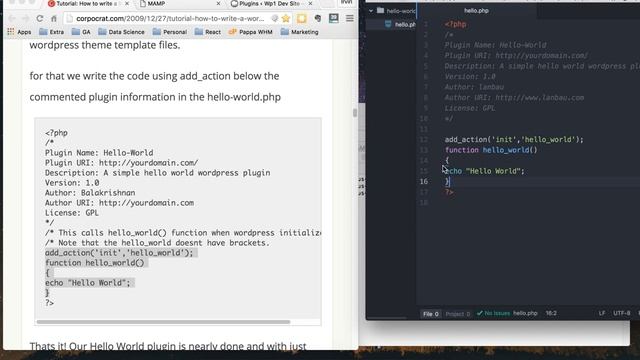Close the MAMP browser tab
Image resolution: width=640 pixels, height=360 pixels.
click(218, 3)
